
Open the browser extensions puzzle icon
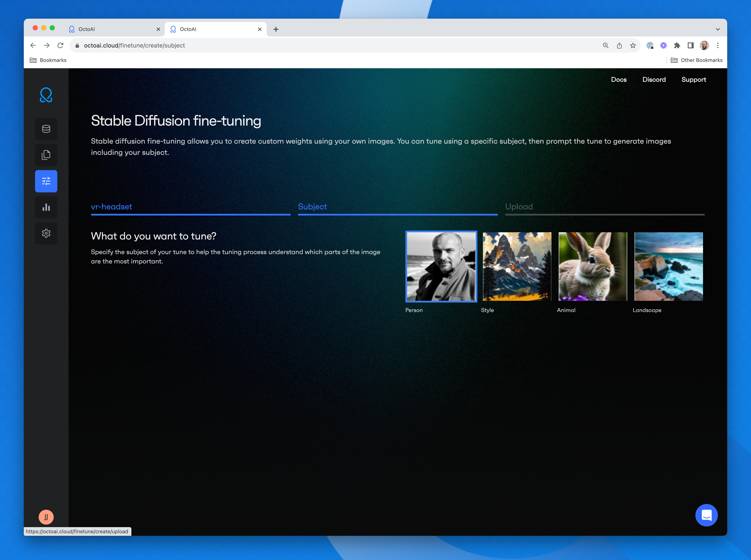[x=677, y=45]
